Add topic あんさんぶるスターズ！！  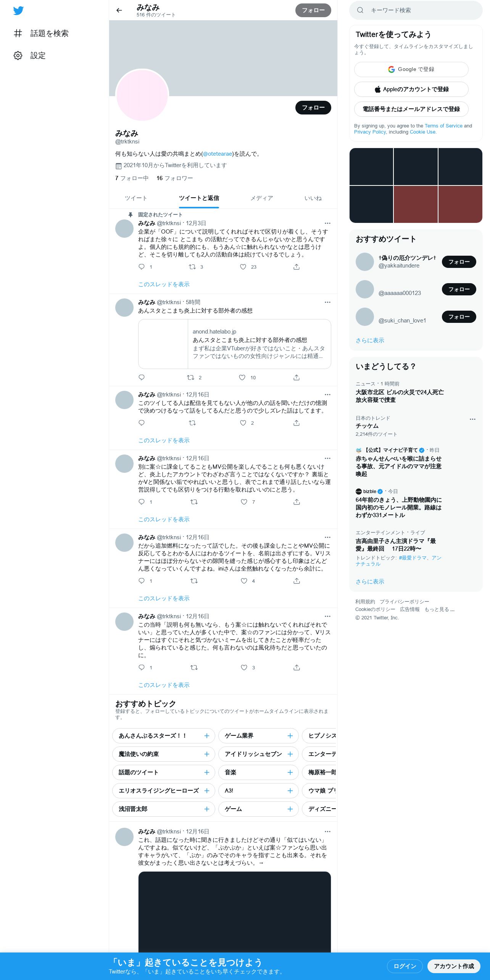pos(206,736)
